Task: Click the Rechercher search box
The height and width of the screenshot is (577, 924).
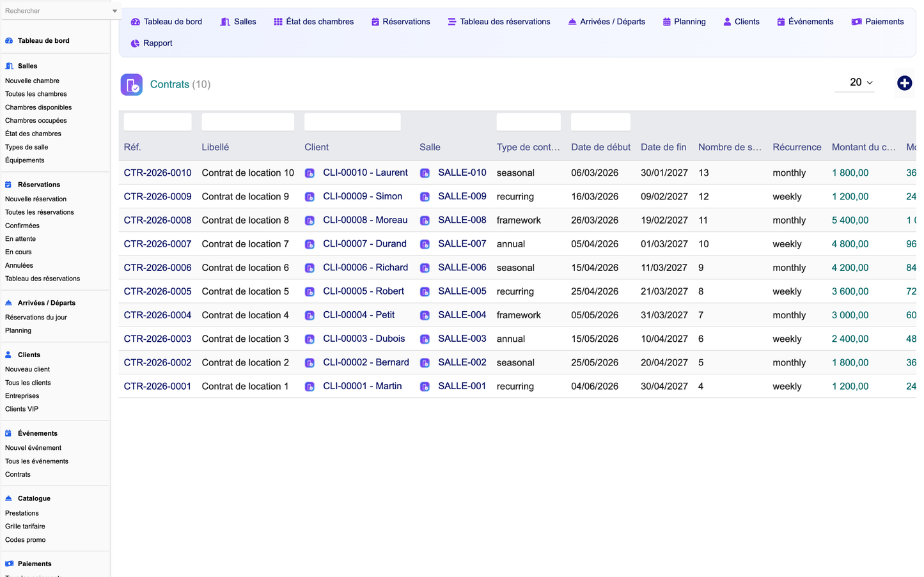Action: click(x=56, y=11)
